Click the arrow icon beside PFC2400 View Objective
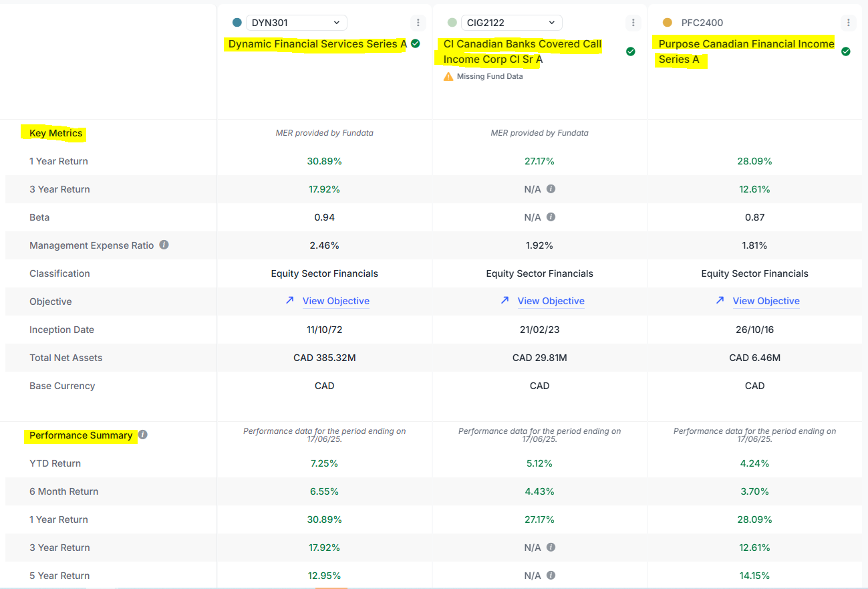The height and width of the screenshot is (589, 868). pos(720,301)
